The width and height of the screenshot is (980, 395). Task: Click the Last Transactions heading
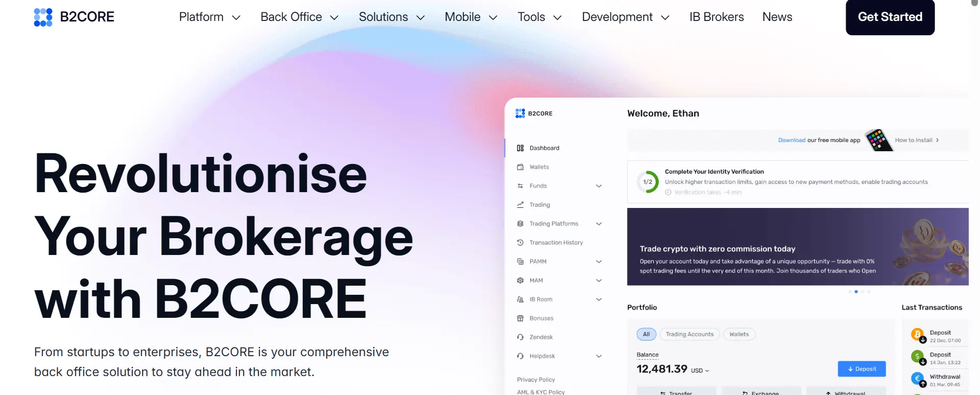[x=931, y=308]
